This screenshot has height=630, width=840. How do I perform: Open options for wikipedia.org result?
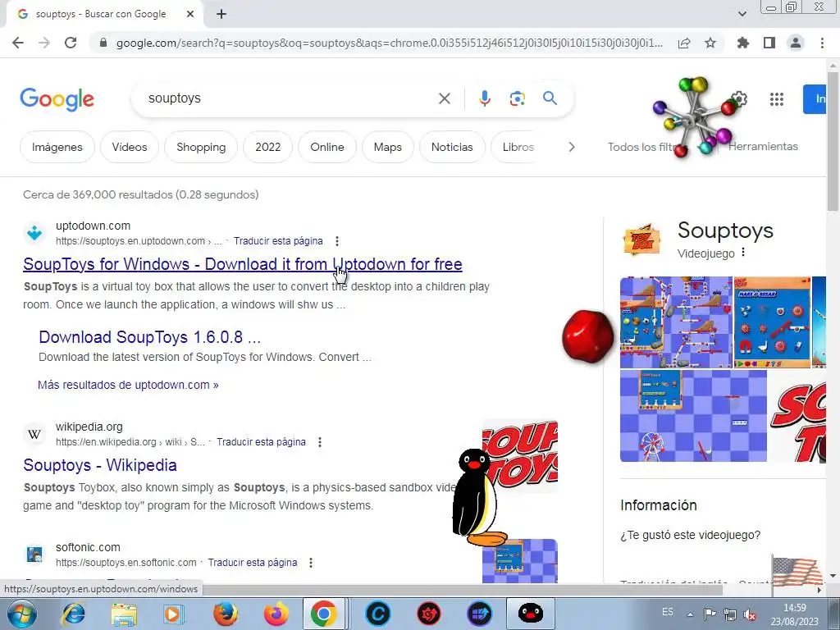click(320, 442)
